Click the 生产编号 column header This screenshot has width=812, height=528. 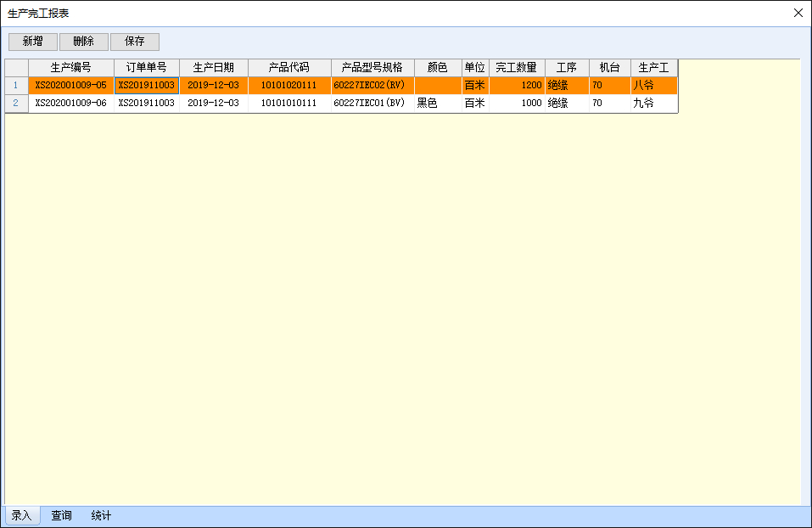coord(70,68)
